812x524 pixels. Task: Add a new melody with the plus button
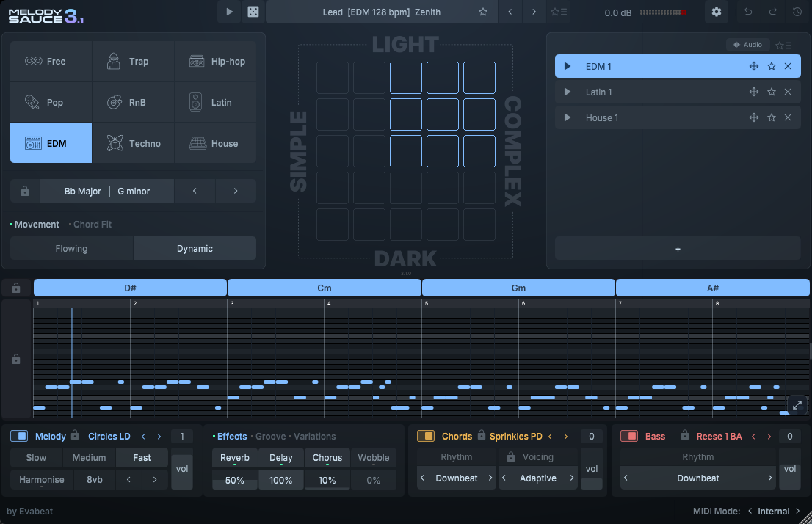(678, 249)
